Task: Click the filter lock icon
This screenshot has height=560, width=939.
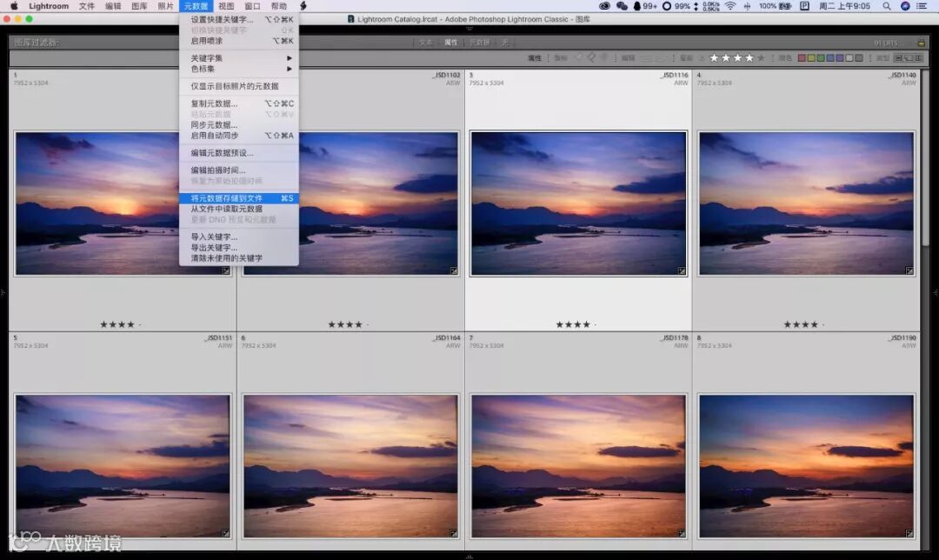Action: point(921,42)
